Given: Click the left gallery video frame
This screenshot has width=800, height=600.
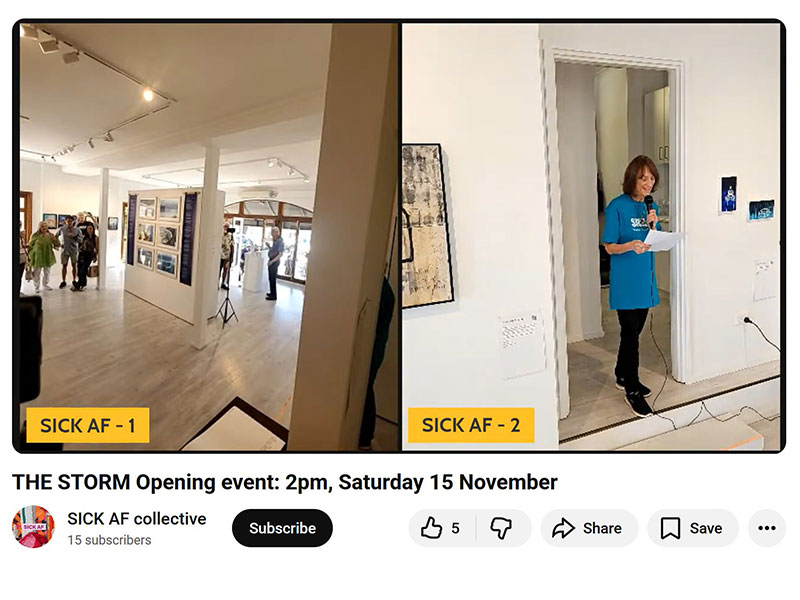Looking at the screenshot, I should [209, 237].
